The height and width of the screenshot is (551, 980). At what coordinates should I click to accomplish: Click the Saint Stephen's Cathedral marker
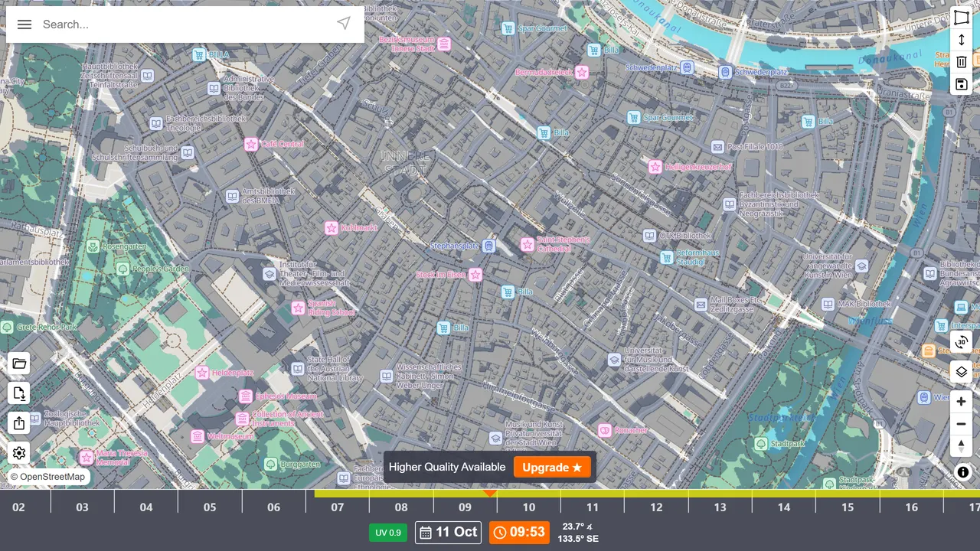527,244
